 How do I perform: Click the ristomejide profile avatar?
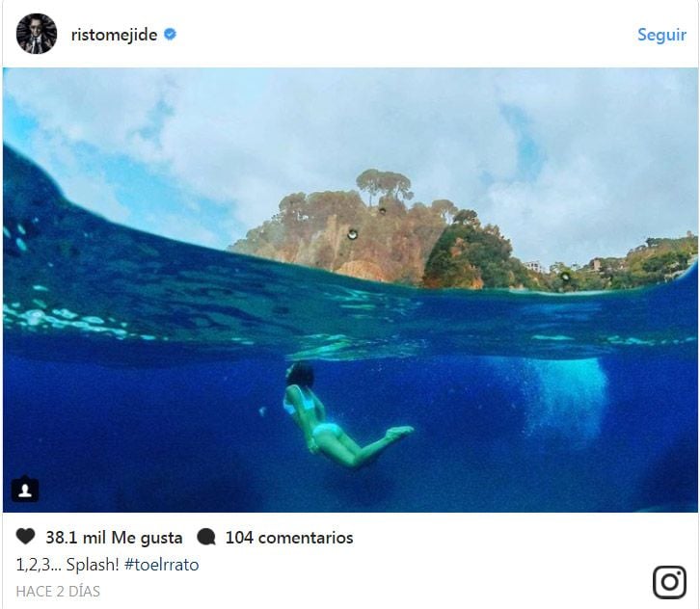point(37,34)
